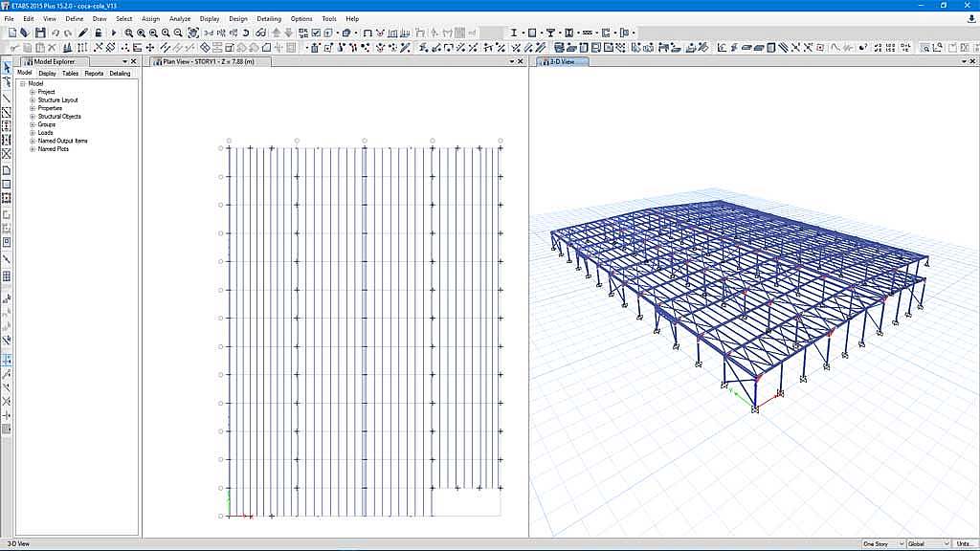Click the New Model icon
This screenshot has width=980, height=551.
coord(11,33)
